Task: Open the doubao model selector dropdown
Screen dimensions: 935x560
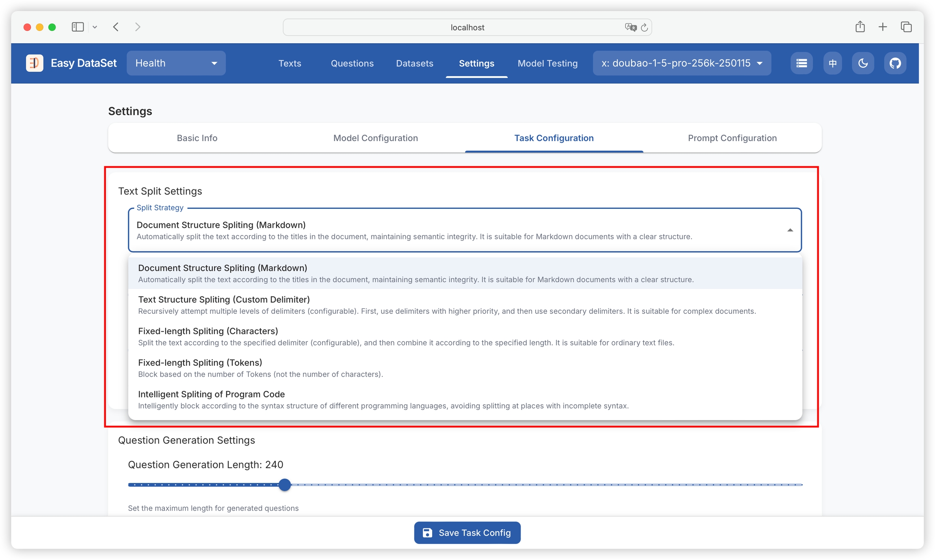Action: coord(682,63)
